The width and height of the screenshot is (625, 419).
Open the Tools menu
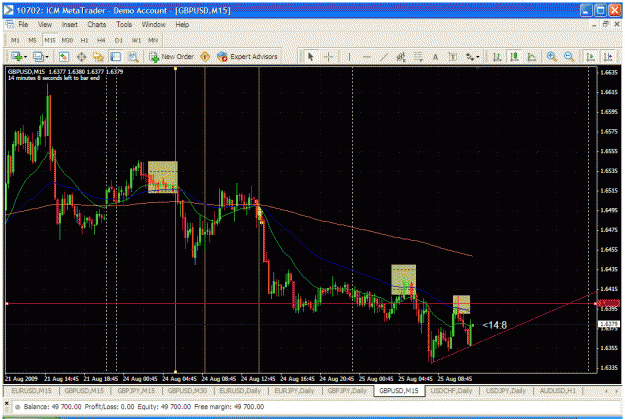pyautogui.click(x=124, y=24)
